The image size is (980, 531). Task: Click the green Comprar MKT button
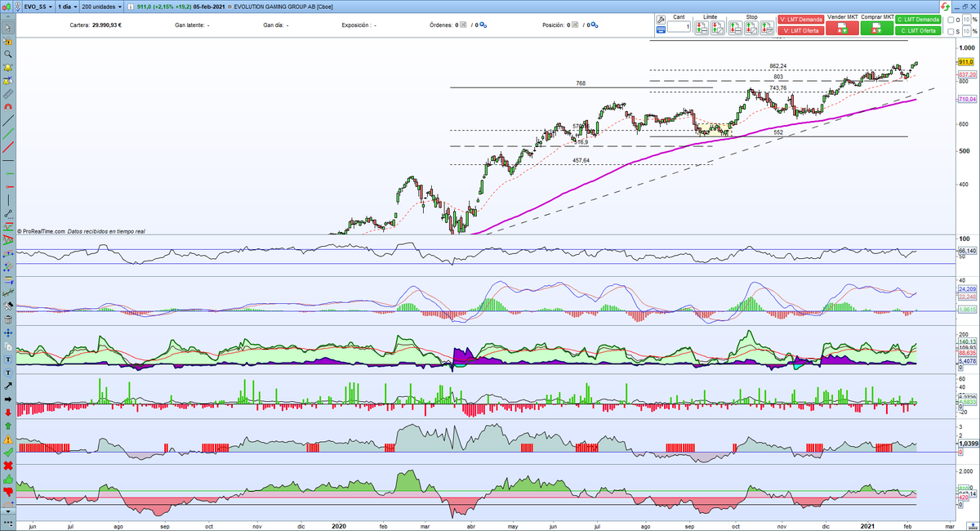point(877,28)
